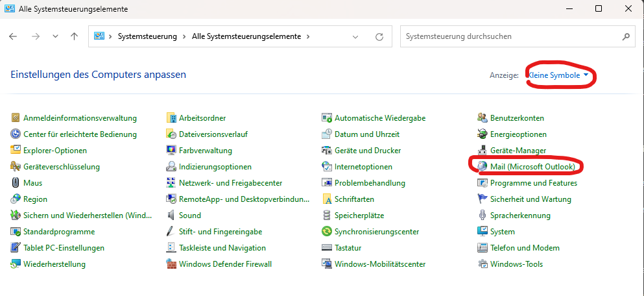
Task: Refresh the control panel view
Action: tap(379, 36)
